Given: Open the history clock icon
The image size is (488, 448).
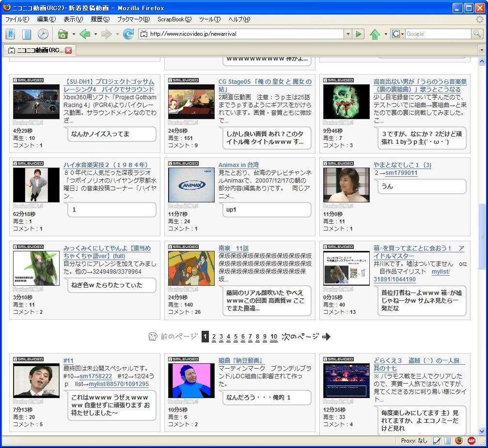Looking at the screenshot, I should tap(43, 34).
